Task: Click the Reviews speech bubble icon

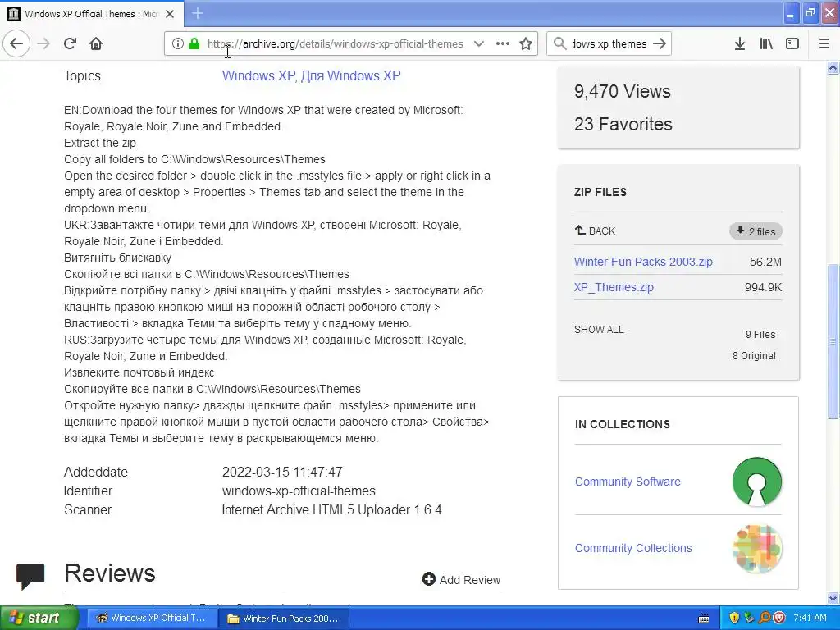Action: [30, 576]
